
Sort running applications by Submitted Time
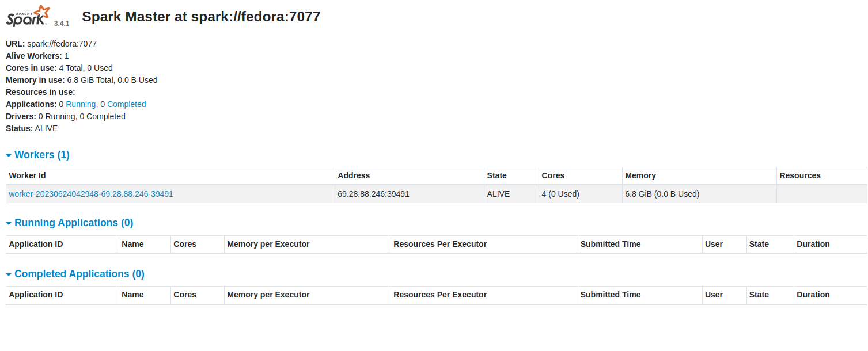611,244
